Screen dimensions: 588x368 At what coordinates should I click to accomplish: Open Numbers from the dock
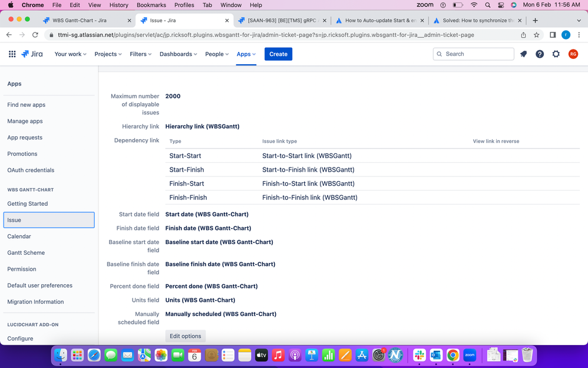tap(329, 355)
